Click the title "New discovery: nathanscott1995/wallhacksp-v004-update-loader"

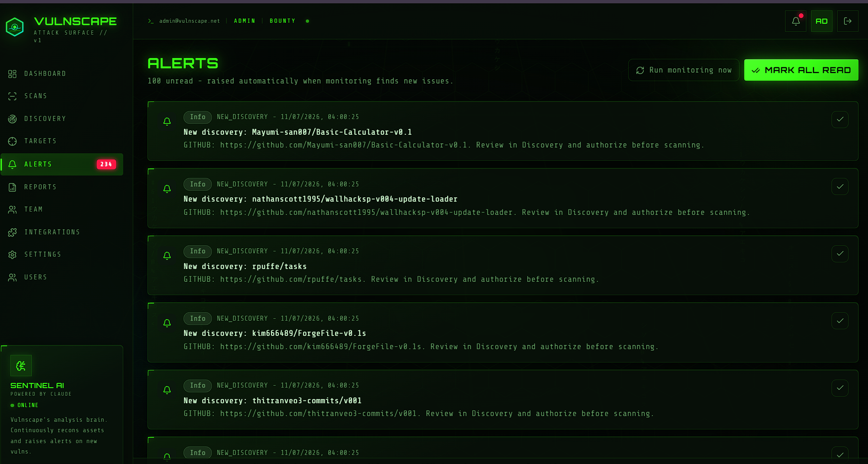(x=320, y=199)
